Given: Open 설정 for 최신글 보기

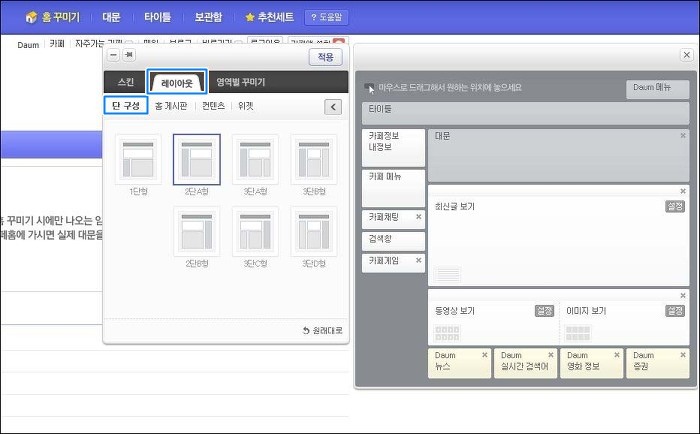Looking at the screenshot, I should pos(675,206).
